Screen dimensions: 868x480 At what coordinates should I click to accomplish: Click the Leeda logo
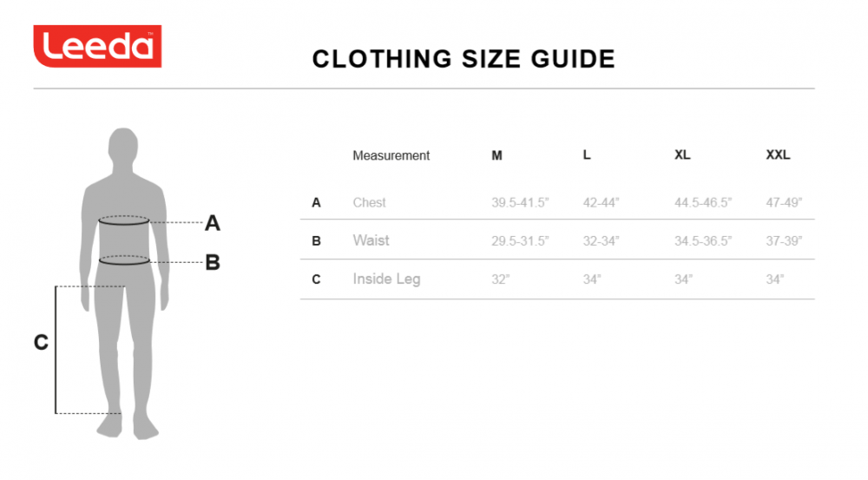97,47
